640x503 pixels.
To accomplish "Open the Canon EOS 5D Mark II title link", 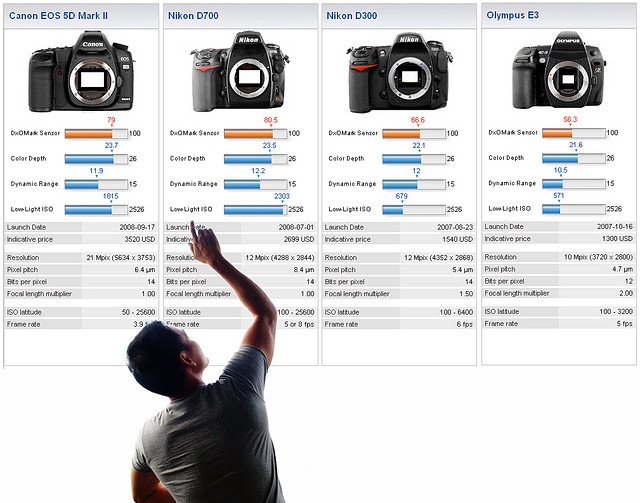I will pyautogui.click(x=58, y=16).
